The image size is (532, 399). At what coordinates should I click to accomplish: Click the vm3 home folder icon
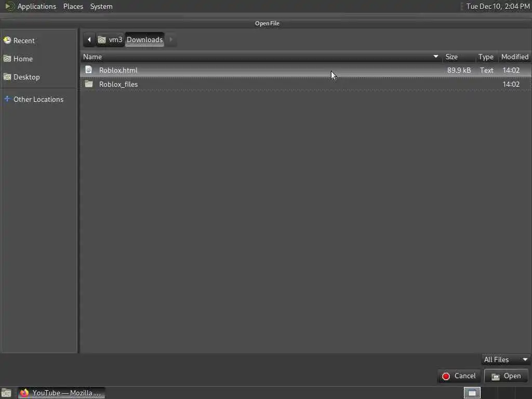coord(102,40)
